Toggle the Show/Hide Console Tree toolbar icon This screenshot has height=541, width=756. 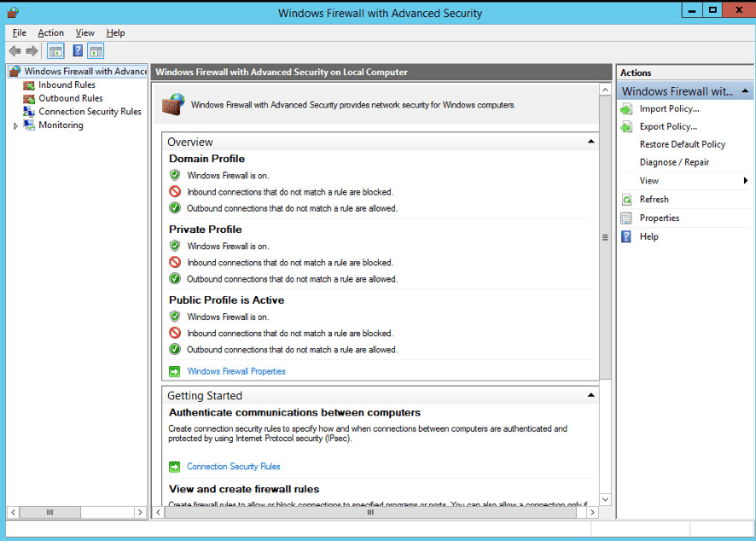tap(55, 50)
